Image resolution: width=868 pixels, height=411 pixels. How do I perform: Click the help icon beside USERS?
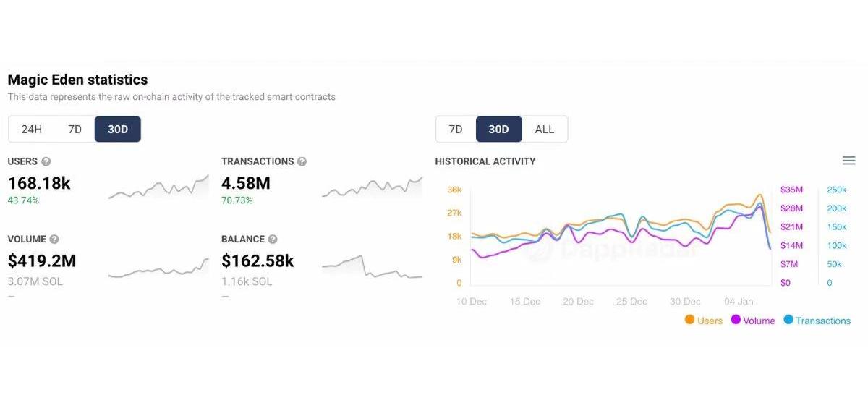[46, 161]
